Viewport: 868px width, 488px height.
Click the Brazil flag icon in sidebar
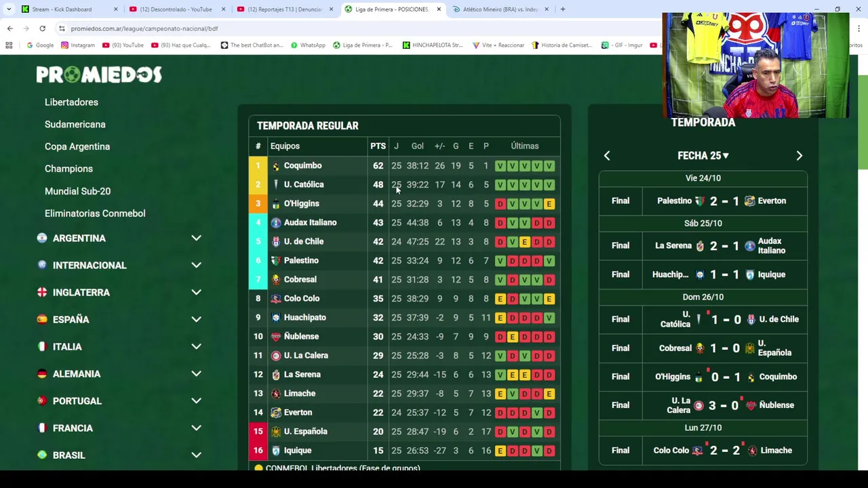pos(42,455)
